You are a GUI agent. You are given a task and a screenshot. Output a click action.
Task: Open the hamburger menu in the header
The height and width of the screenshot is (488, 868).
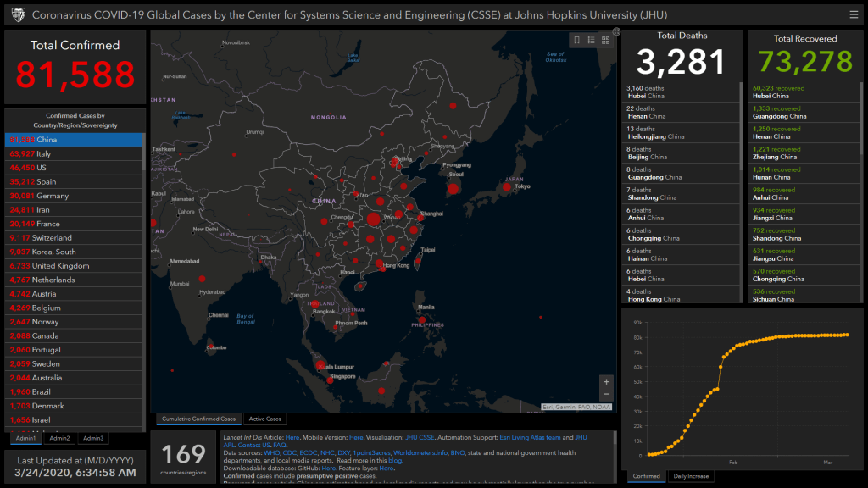point(854,15)
